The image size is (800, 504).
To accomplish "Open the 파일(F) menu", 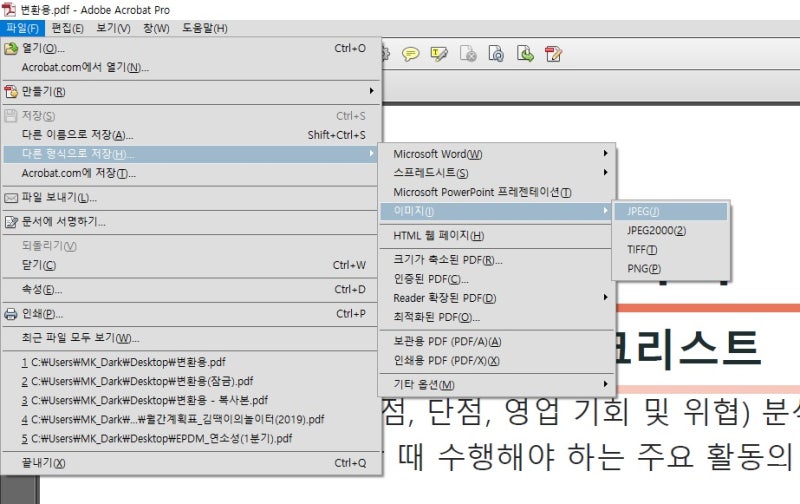I will tap(22, 28).
